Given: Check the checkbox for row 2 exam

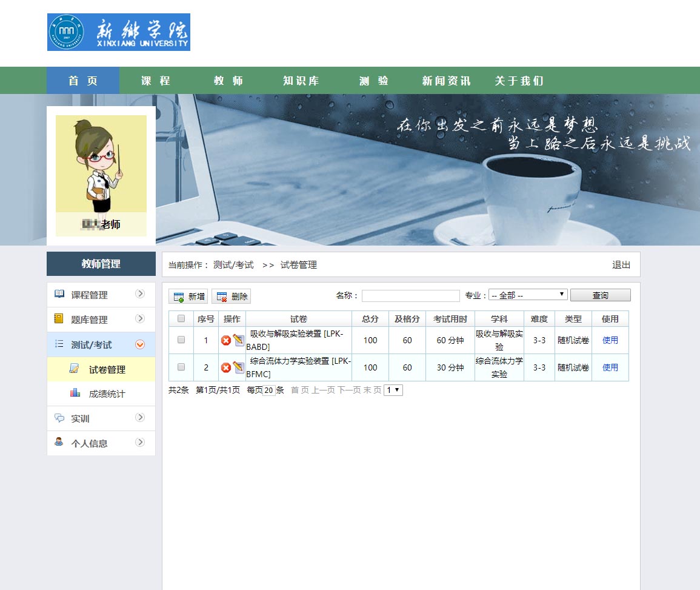Looking at the screenshot, I should (181, 367).
